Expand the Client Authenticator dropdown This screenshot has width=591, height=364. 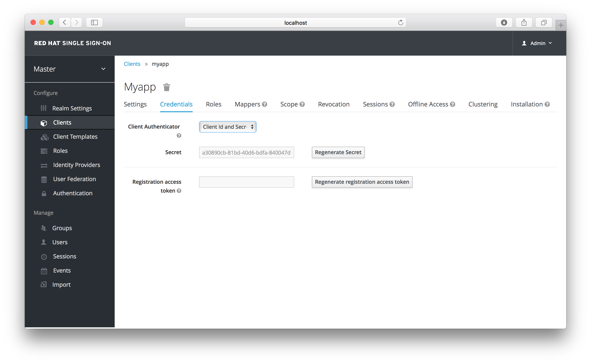pyautogui.click(x=227, y=127)
